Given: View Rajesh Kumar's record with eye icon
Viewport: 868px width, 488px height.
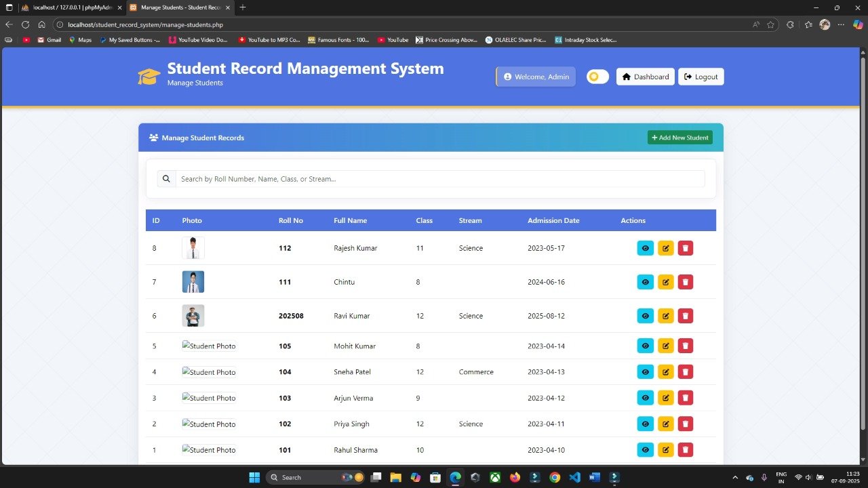Looking at the screenshot, I should [x=645, y=248].
